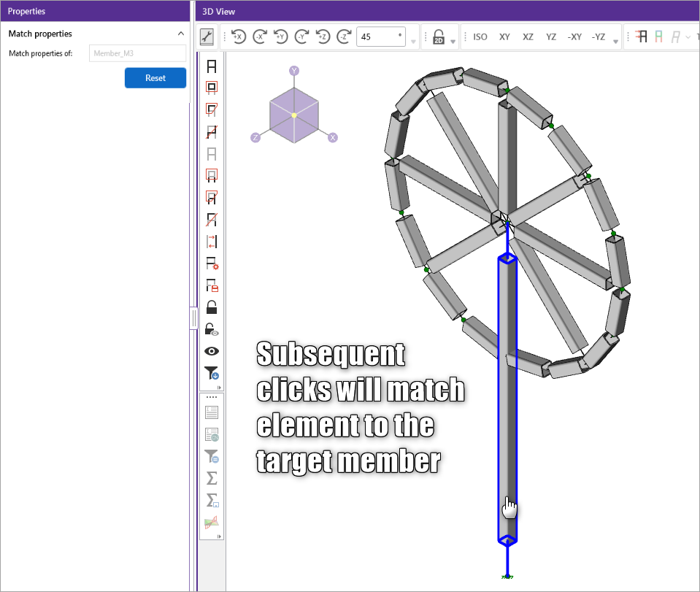The width and height of the screenshot is (700, 592).
Task: Open dropdown arrow next to 2D lock
Action: (453, 42)
